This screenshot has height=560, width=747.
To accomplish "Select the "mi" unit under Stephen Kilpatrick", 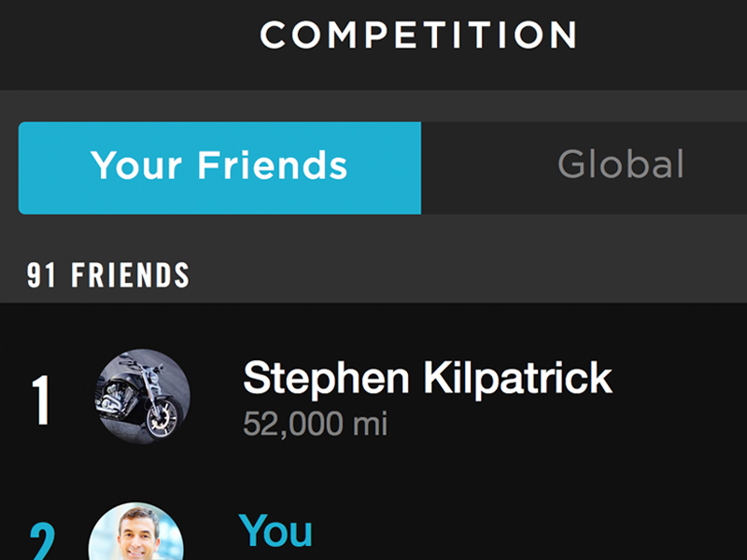I will pos(370,424).
